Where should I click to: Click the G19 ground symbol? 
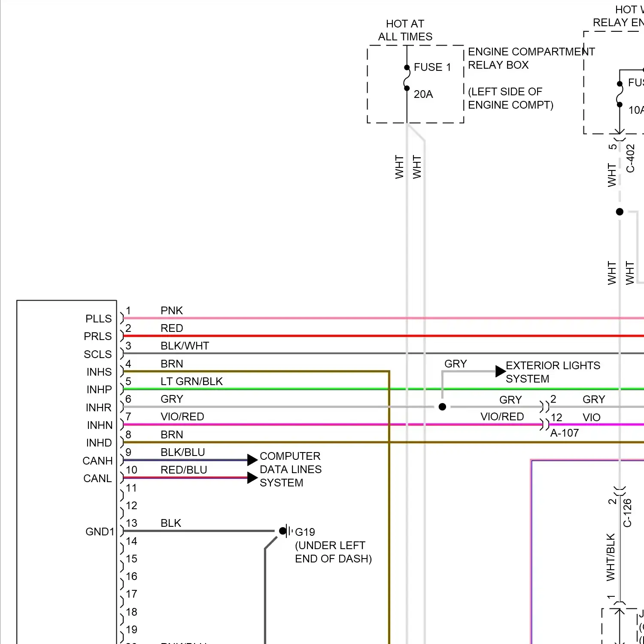[286, 531]
